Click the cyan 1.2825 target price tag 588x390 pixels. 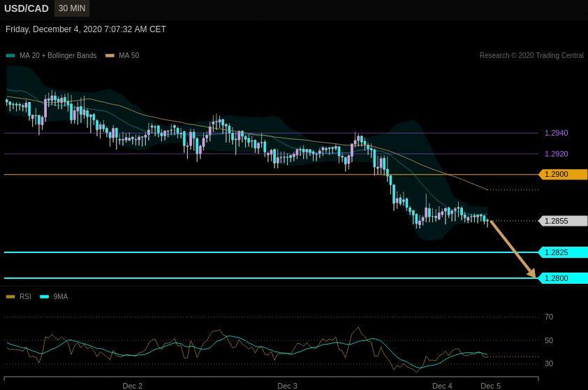(x=564, y=252)
